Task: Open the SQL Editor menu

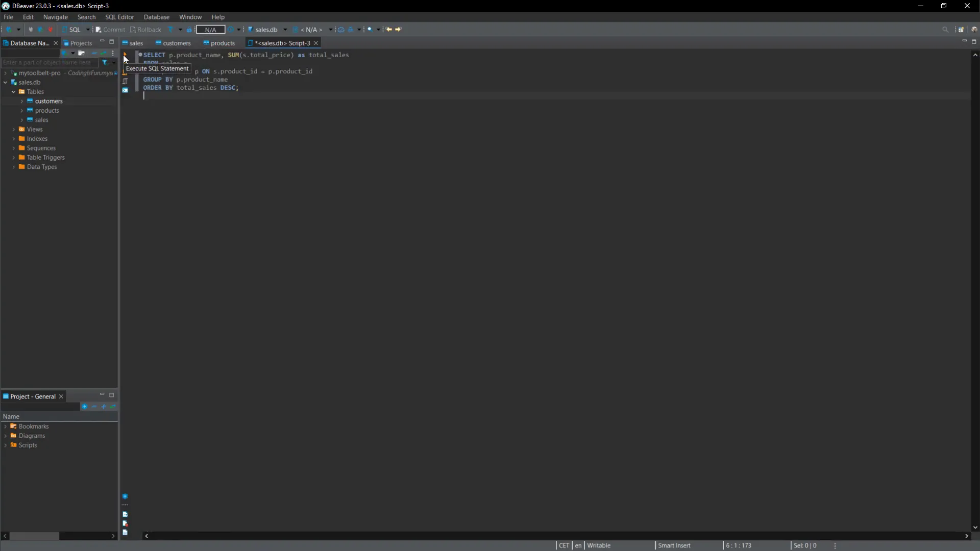Action: click(119, 17)
